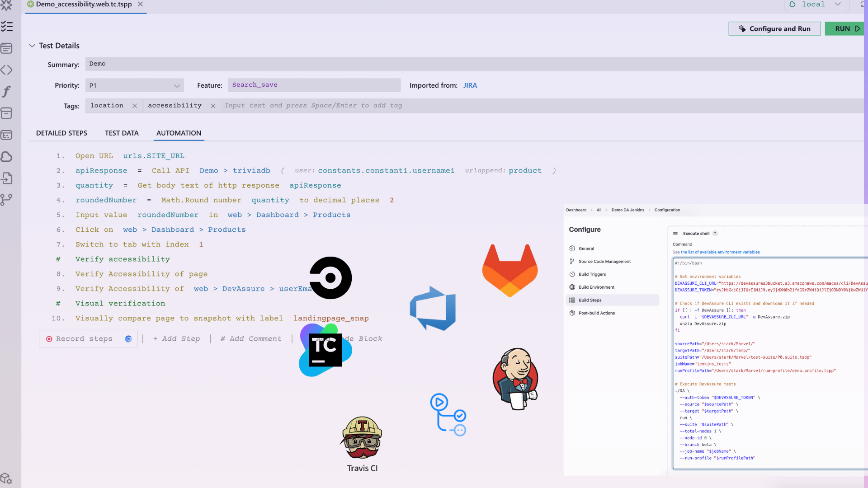868x488 pixels.
Task: Switch to the DETAILED STEPS tab
Action: tap(61, 133)
